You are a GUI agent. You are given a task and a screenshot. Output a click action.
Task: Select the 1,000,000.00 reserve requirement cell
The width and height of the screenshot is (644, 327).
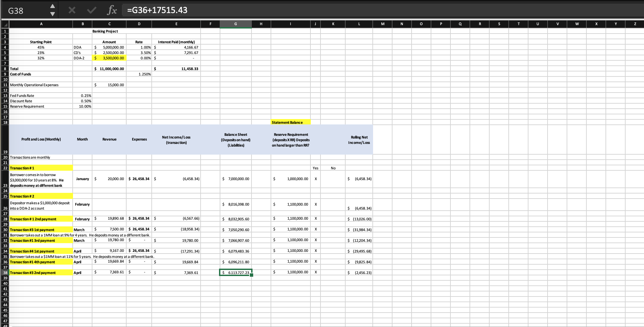(291, 179)
